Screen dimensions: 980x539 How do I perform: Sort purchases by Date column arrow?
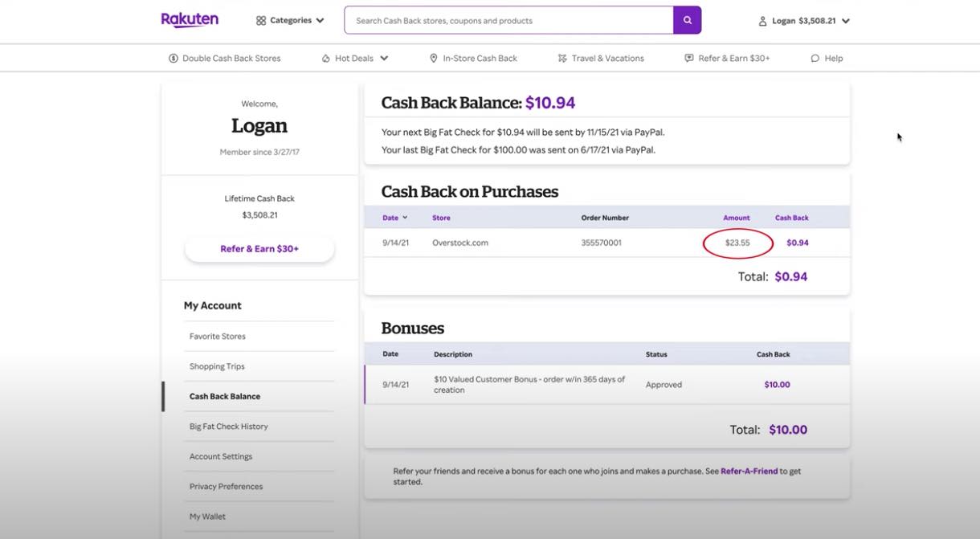(x=405, y=218)
